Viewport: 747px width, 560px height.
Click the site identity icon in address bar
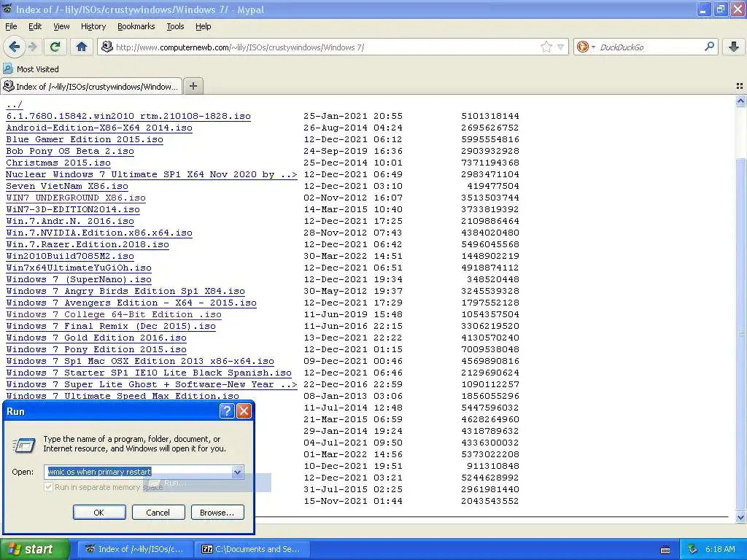tap(107, 47)
